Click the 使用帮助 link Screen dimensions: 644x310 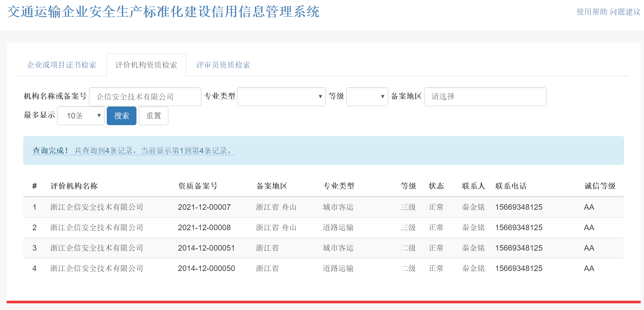(592, 12)
